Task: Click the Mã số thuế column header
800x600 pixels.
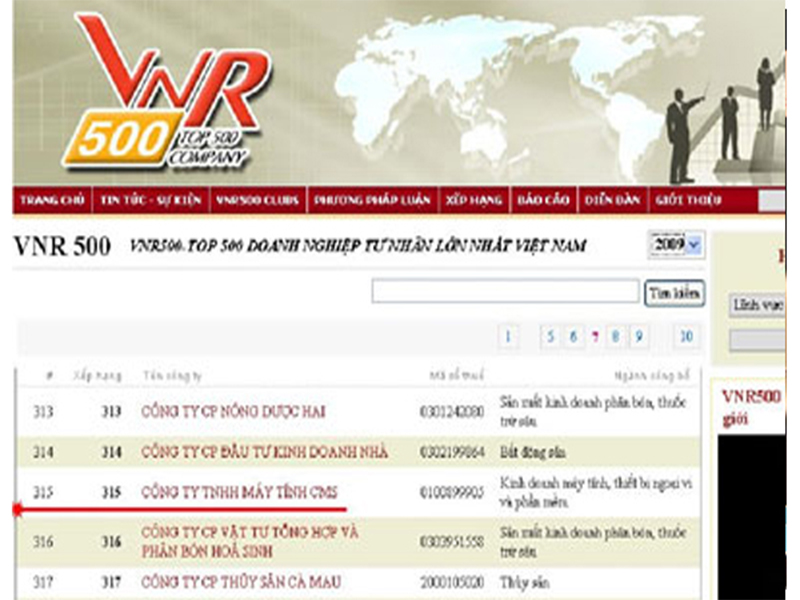Action: coord(456,376)
